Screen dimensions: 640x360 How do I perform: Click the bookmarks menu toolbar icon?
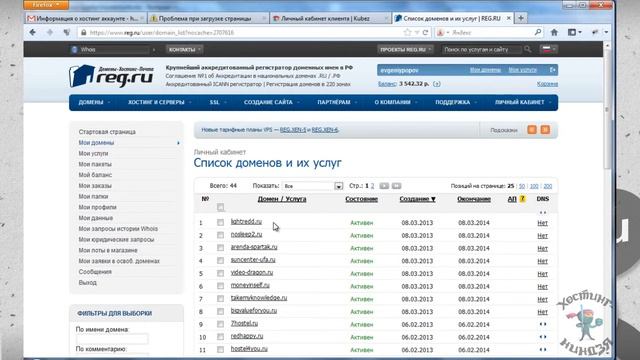click(x=574, y=32)
